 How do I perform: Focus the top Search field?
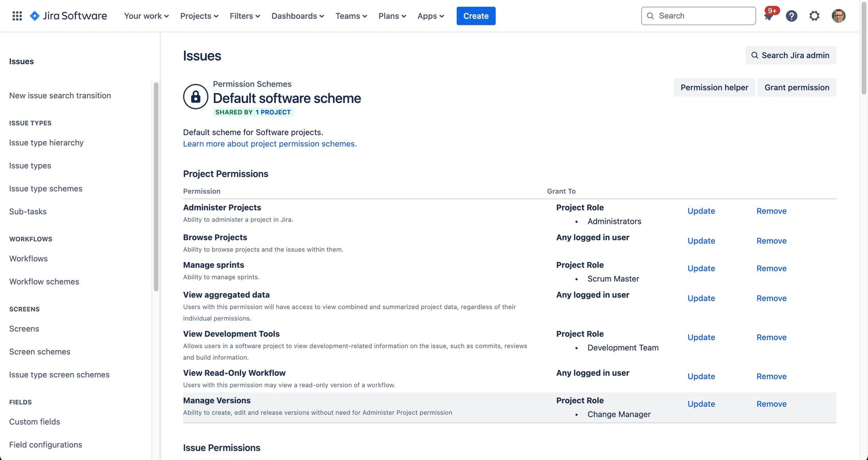pyautogui.click(x=698, y=16)
